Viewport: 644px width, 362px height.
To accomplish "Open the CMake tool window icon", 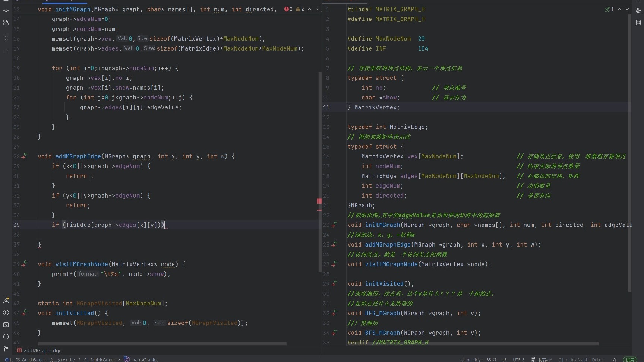I will [6, 301].
